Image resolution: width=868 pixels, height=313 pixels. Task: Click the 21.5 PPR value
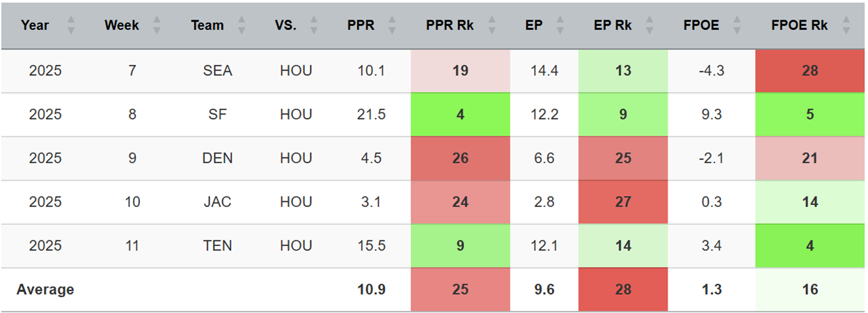point(371,114)
